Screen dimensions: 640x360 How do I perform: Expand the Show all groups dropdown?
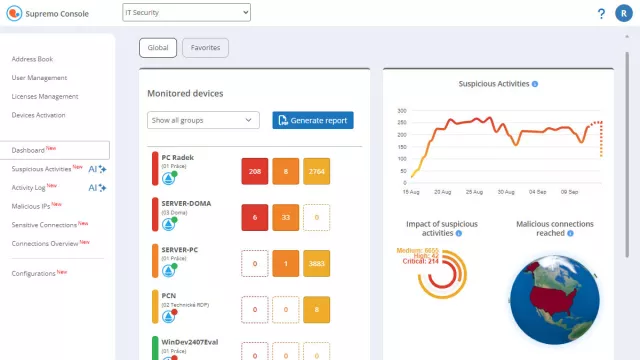(203, 120)
